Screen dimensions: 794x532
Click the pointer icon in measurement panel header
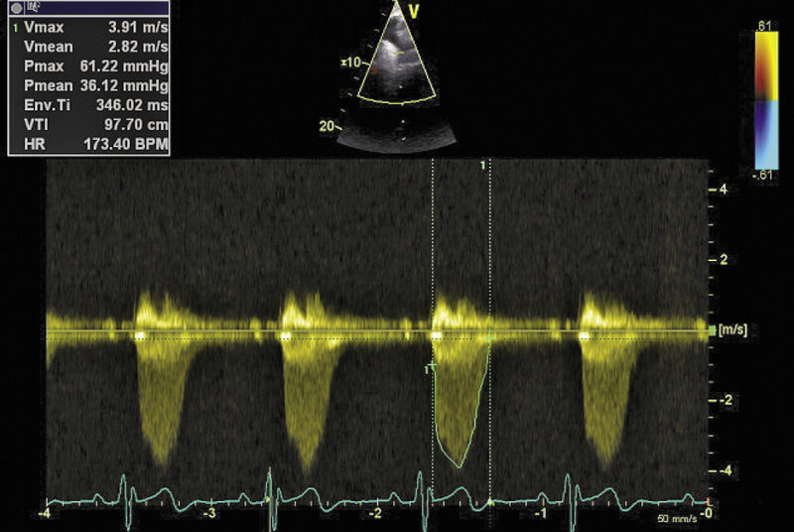point(34,7)
